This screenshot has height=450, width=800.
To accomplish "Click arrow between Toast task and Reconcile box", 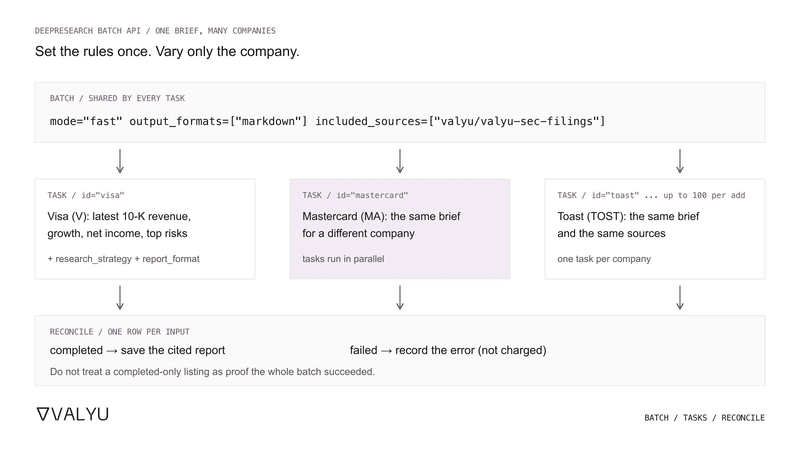I will [x=680, y=297].
